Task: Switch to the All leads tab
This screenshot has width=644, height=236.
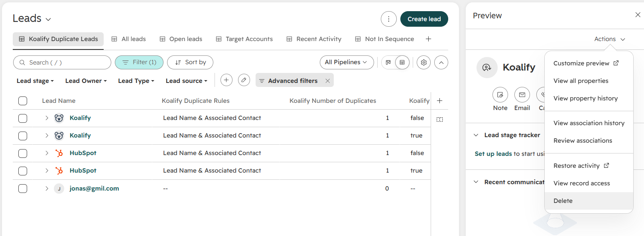Action: click(128, 39)
